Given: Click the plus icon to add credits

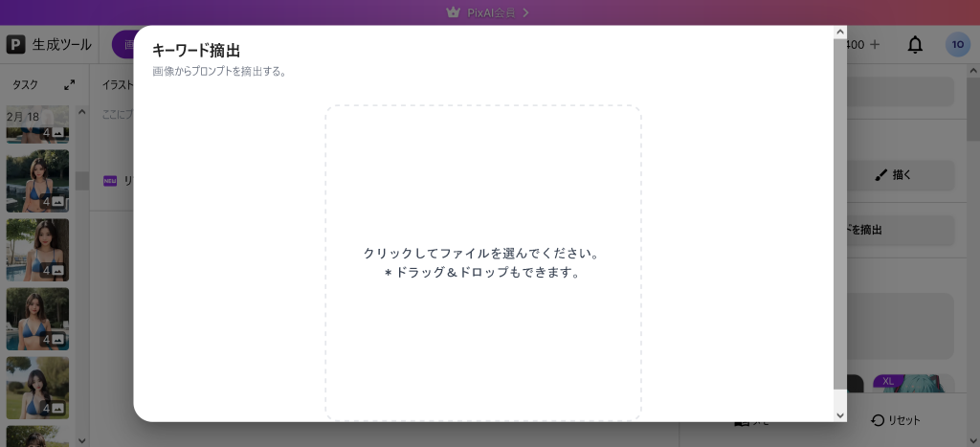Looking at the screenshot, I should click(874, 45).
